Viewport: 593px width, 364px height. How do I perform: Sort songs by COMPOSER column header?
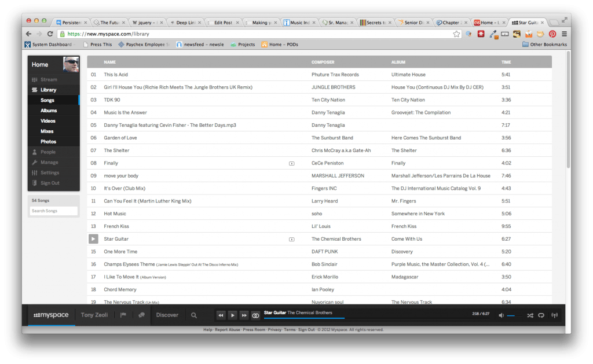(323, 62)
